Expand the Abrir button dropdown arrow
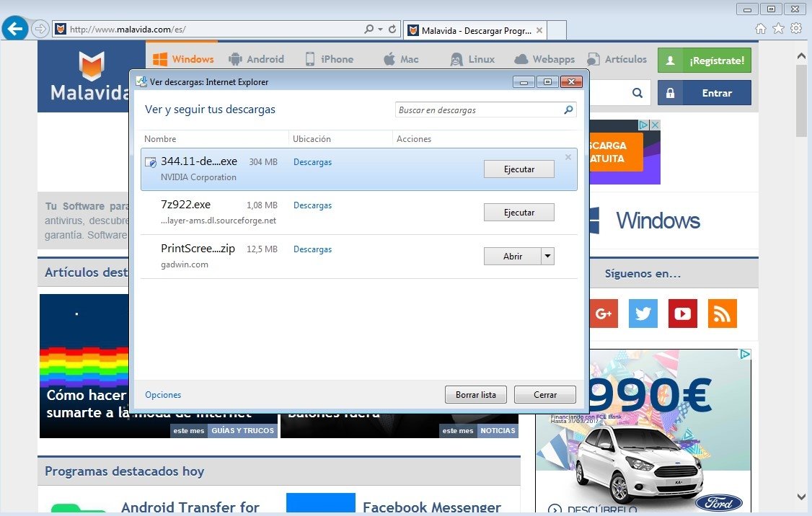This screenshot has height=516, width=812. pyautogui.click(x=548, y=256)
